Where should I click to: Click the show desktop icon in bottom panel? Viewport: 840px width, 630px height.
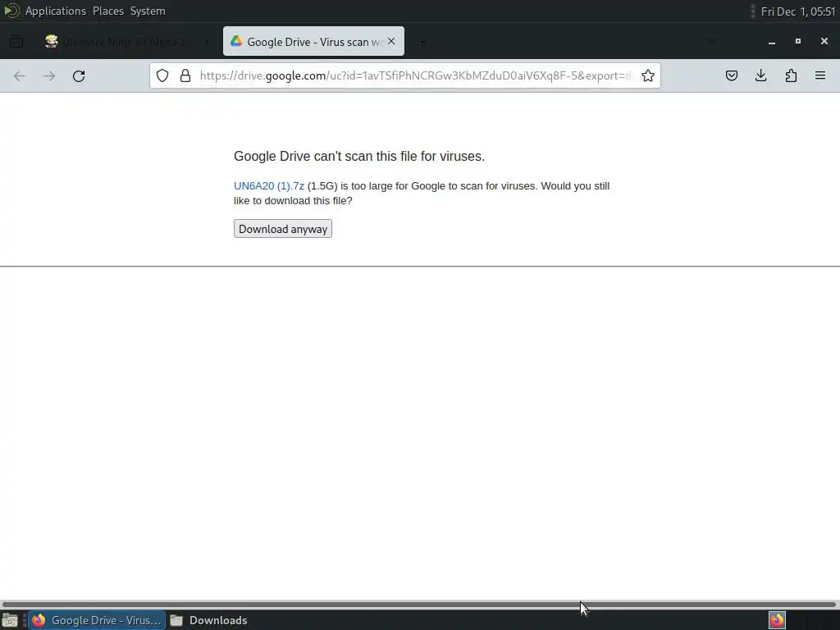coord(10,620)
